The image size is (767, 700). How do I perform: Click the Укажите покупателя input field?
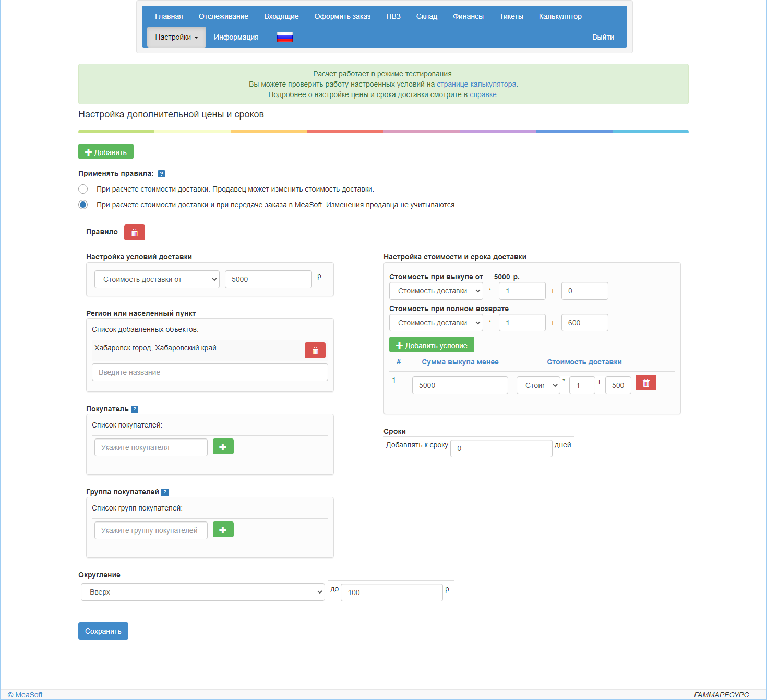coord(151,447)
